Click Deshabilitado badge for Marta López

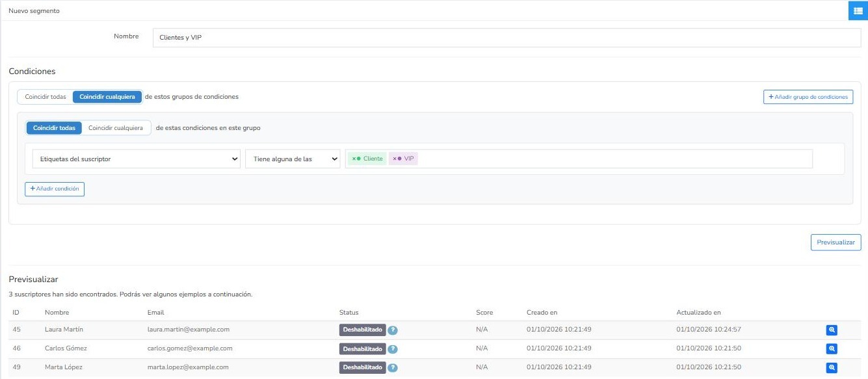tap(363, 368)
